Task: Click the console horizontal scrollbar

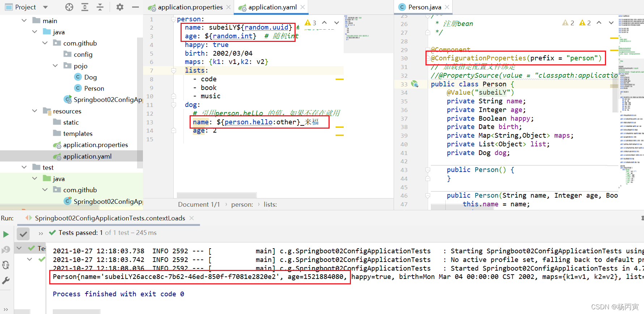Action: point(76,311)
